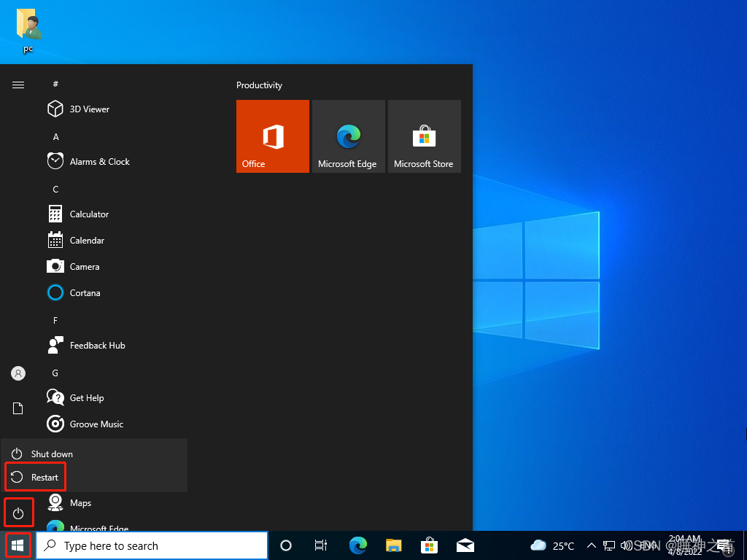Open the network icon in system tray
747x560 pixels.
pyautogui.click(x=609, y=545)
